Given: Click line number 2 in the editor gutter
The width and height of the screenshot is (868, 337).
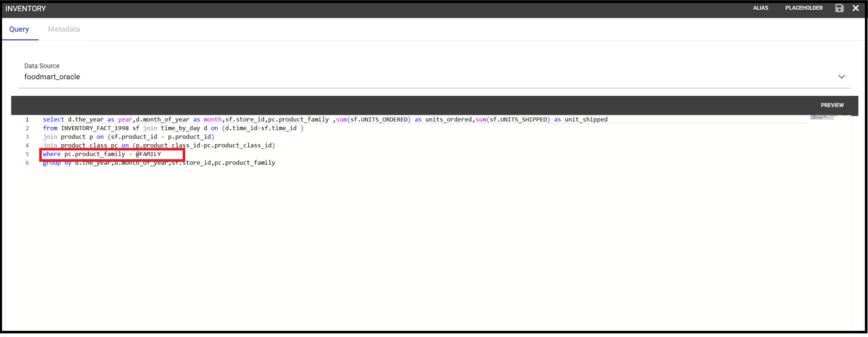Looking at the screenshot, I should point(27,128).
